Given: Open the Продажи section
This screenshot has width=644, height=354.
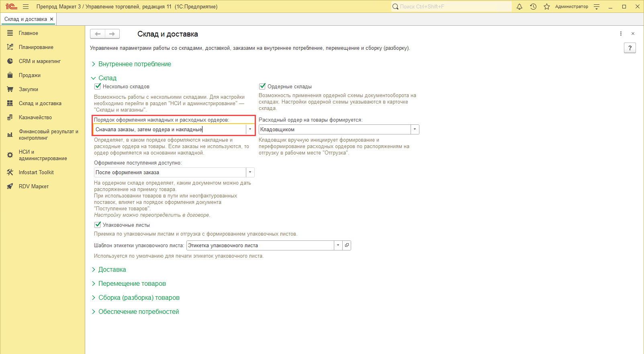Looking at the screenshot, I should coord(30,75).
